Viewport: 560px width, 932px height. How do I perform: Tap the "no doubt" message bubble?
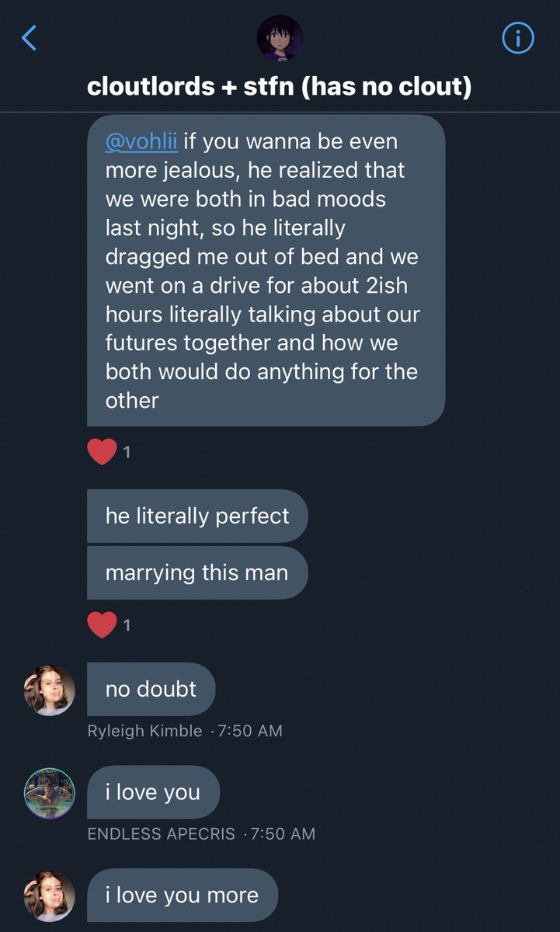[151, 689]
